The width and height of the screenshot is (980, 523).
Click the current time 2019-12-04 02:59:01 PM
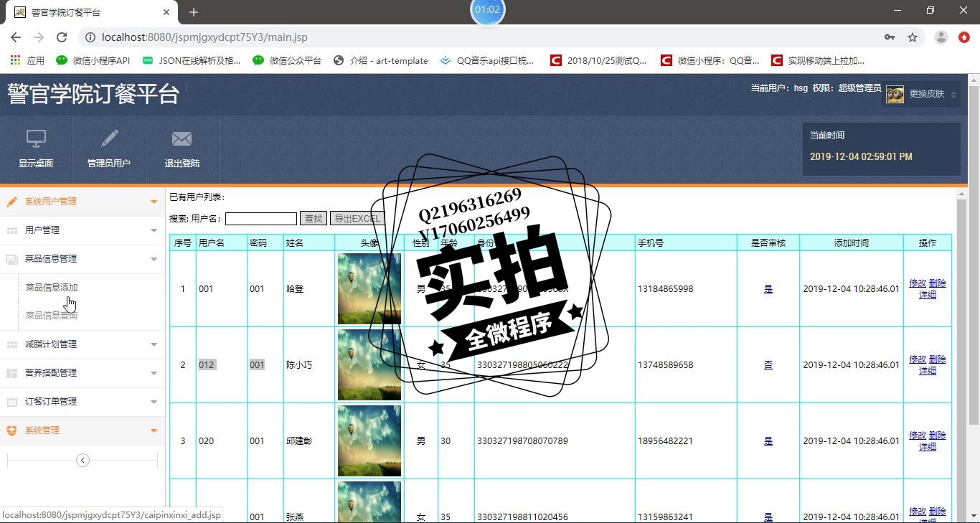(x=861, y=156)
